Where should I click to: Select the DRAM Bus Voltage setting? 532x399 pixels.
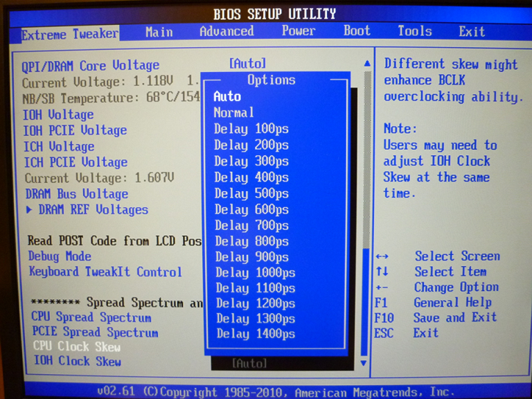(x=77, y=194)
